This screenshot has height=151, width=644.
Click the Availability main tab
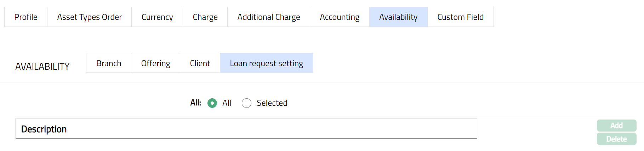tap(398, 17)
